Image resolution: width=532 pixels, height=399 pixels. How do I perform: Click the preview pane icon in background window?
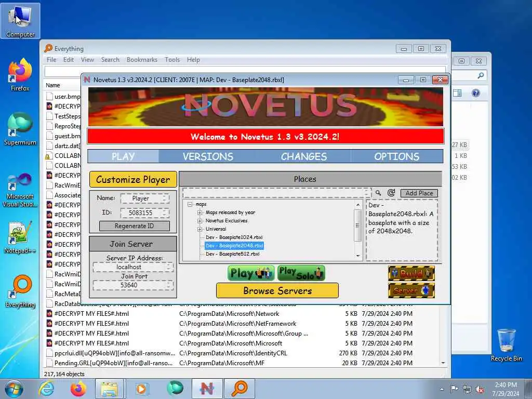click(x=457, y=93)
